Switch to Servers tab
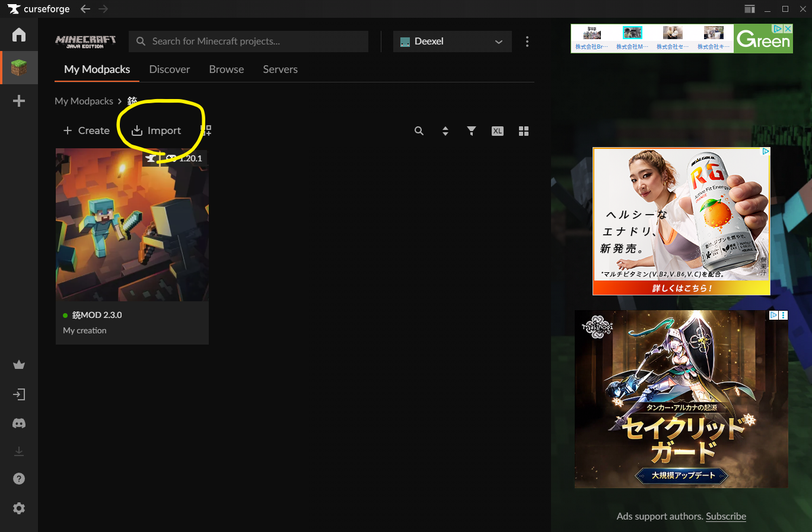812x532 pixels. pyautogui.click(x=281, y=69)
